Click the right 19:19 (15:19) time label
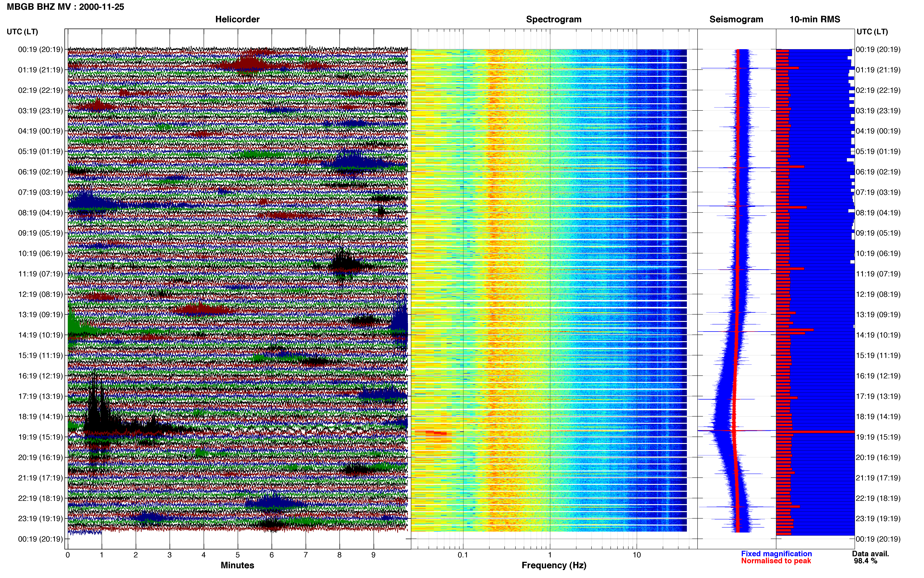The width and height of the screenshot is (924, 578). [x=878, y=437]
